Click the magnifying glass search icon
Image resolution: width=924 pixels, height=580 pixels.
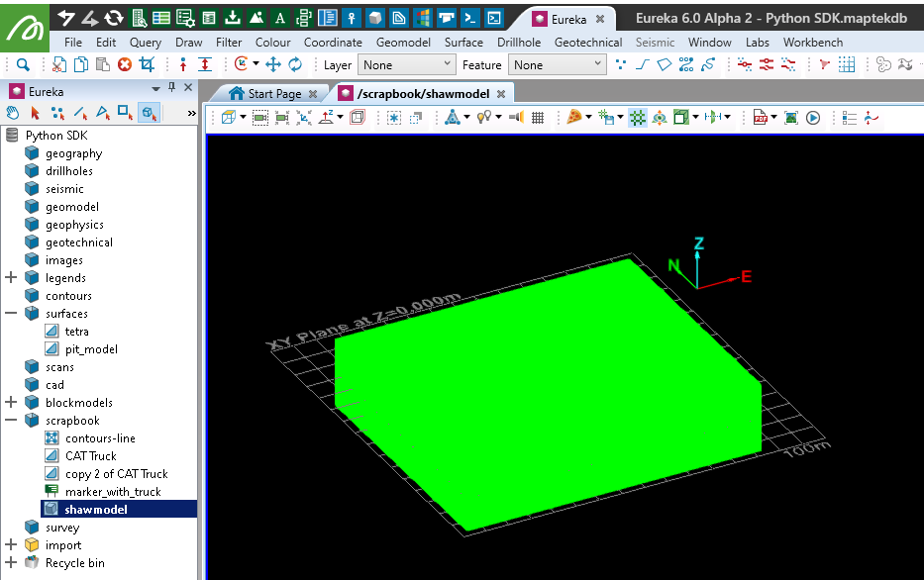(x=23, y=64)
